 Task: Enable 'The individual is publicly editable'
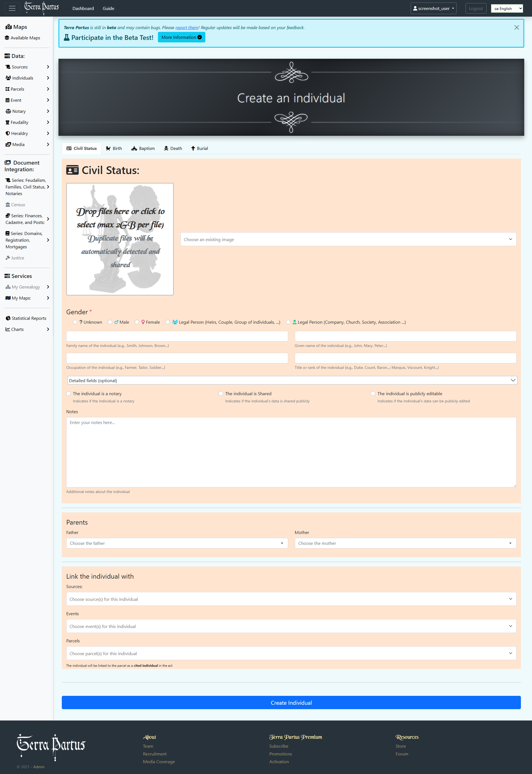coord(373,394)
